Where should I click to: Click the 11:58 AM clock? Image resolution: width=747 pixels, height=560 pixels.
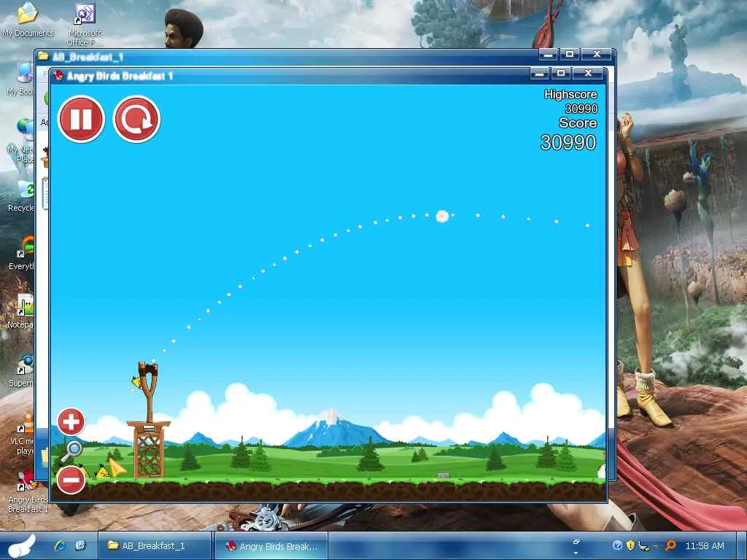coord(705,545)
